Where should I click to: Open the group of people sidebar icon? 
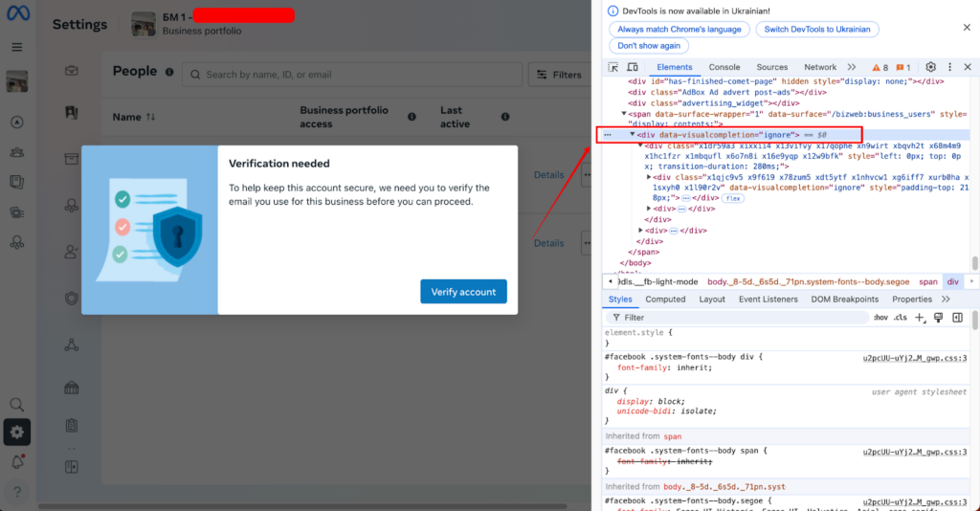[17, 152]
